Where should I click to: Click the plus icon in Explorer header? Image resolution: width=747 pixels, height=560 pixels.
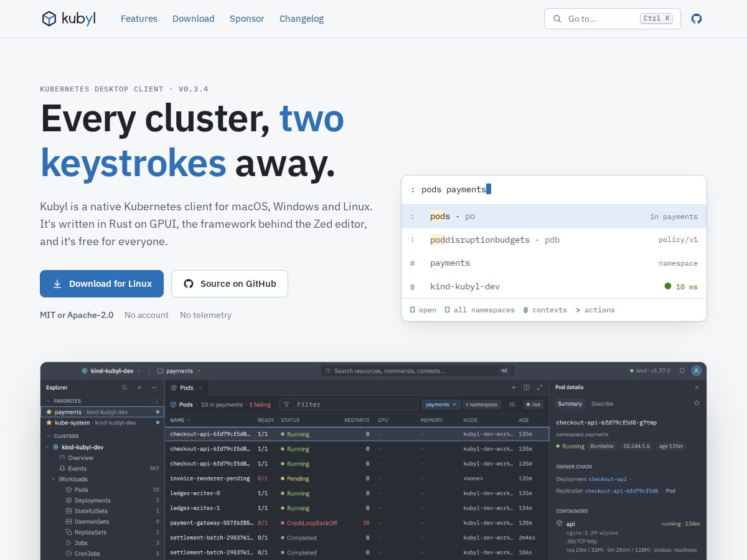(x=139, y=388)
